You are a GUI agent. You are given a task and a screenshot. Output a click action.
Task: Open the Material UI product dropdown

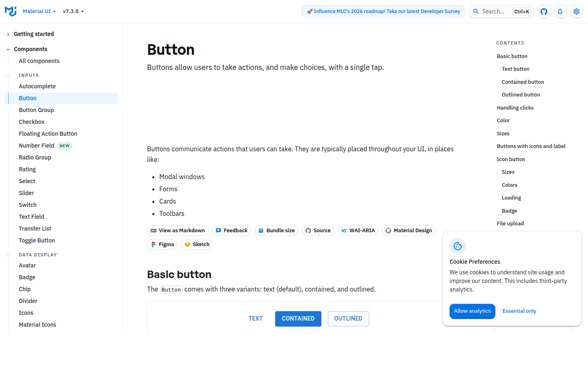tap(39, 11)
